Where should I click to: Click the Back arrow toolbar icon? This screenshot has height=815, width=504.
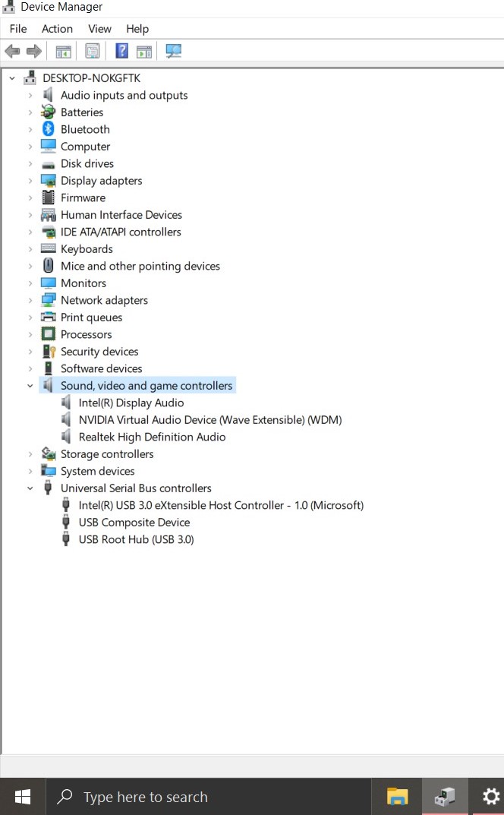12,51
